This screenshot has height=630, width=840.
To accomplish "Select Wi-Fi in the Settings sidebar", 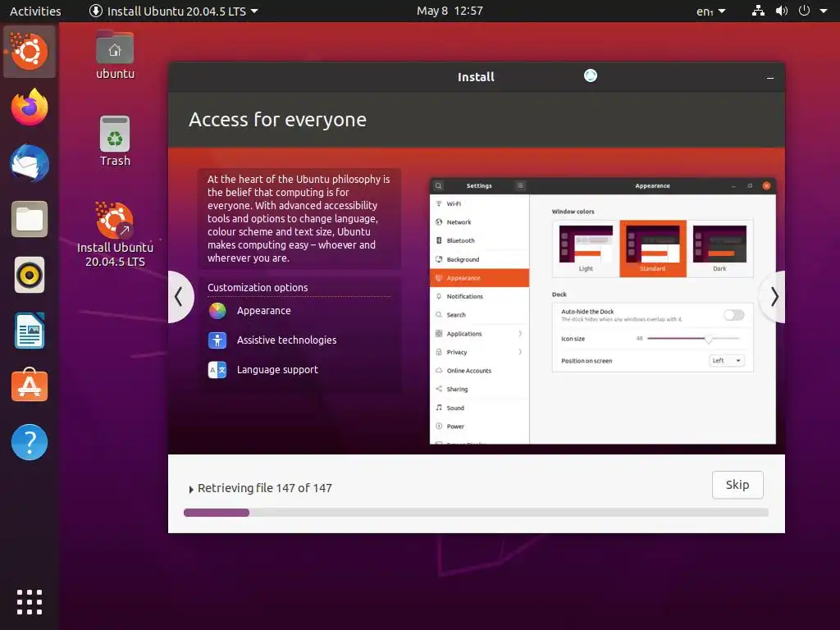I will click(479, 203).
